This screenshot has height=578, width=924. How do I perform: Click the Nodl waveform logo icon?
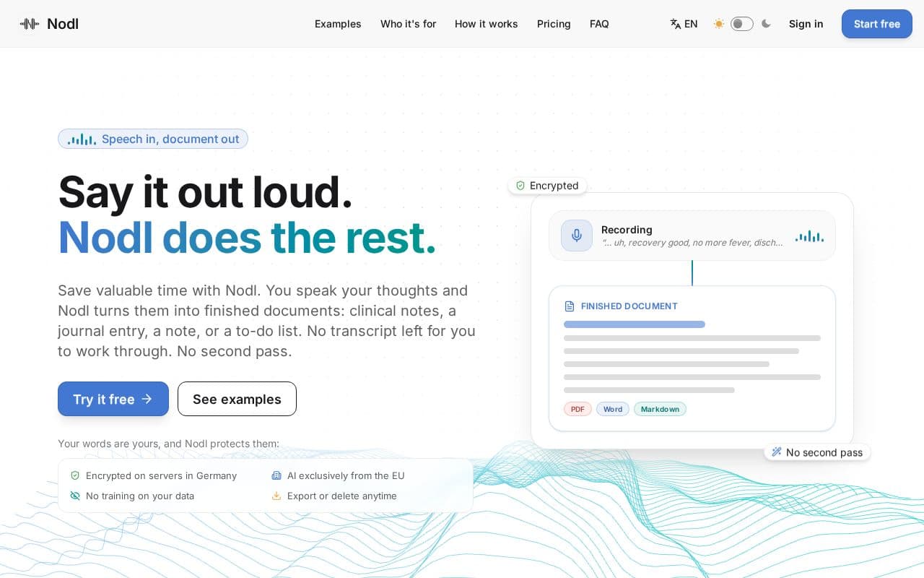[x=30, y=24]
